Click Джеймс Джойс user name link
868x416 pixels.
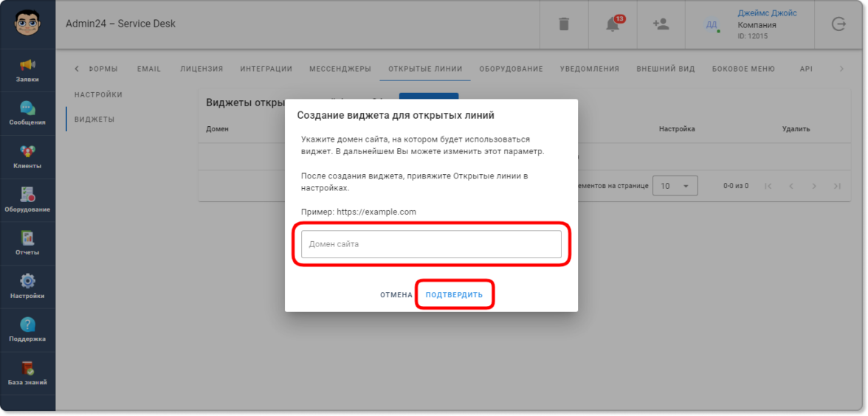768,13
